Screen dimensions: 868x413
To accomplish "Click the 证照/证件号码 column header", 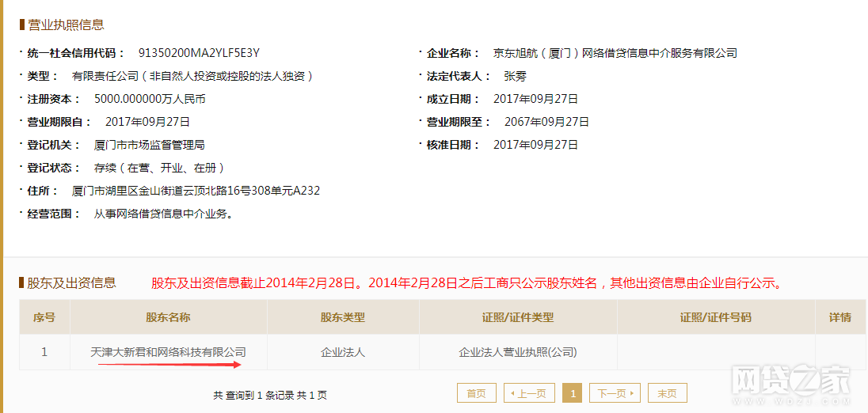I will pyautogui.click(x=716, y=316).
